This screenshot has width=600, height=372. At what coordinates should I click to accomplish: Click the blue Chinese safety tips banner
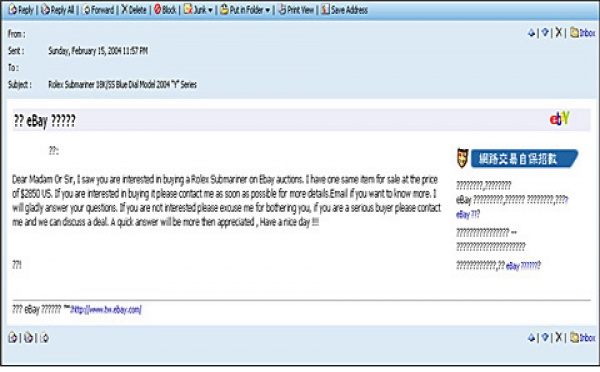[x=524, y=158]
